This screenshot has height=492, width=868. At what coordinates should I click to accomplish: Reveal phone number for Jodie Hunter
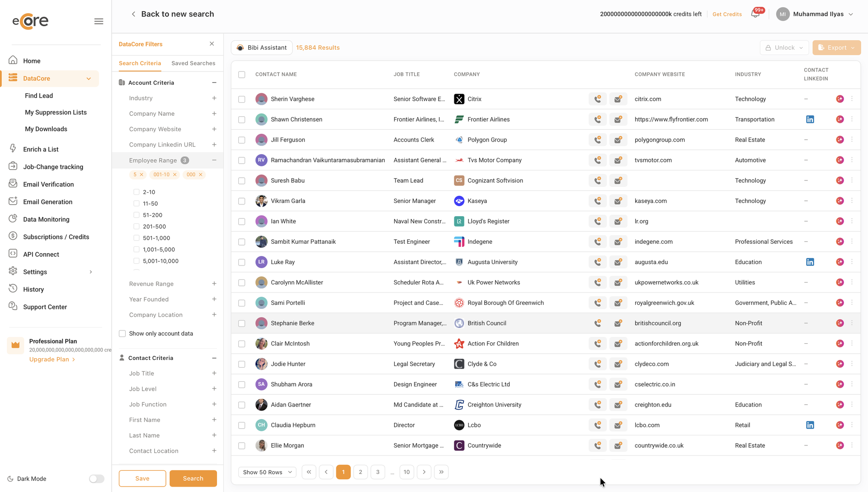pos(598,364)
